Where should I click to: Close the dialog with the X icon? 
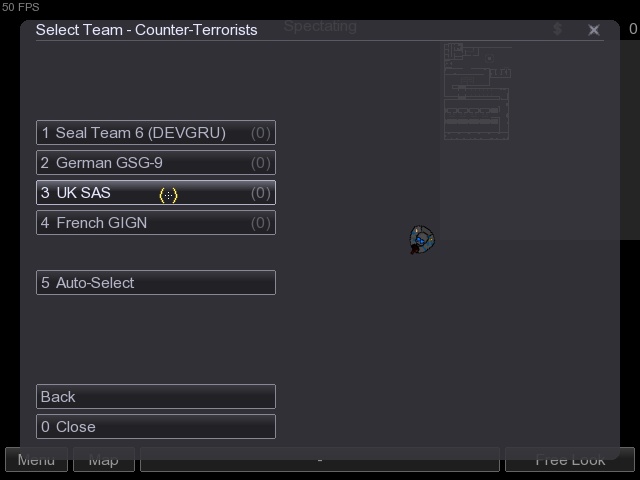click(x=594, y=30)
